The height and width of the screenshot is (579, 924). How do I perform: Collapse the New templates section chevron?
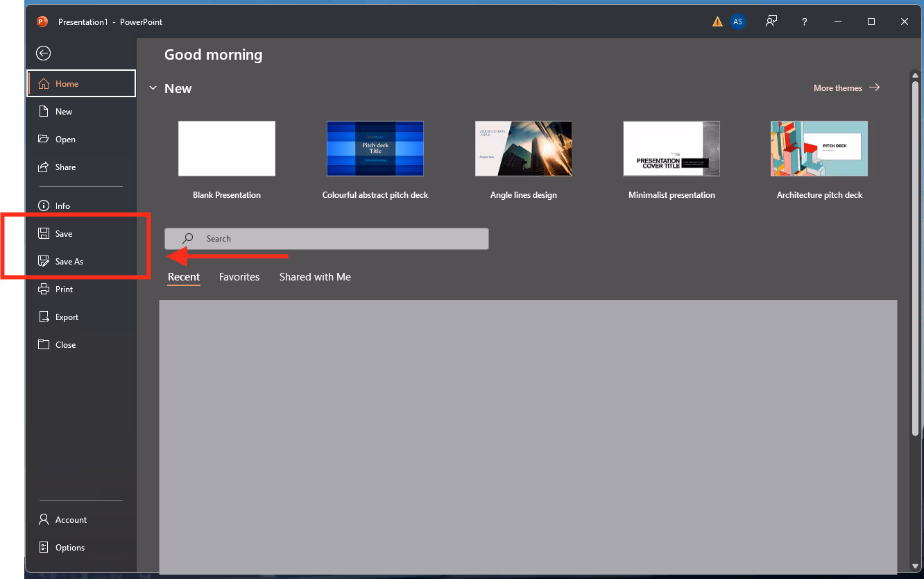pos(153,88)
